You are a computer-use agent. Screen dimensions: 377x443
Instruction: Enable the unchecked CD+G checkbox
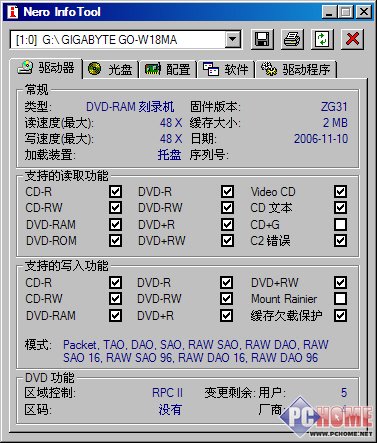point(340,224)
